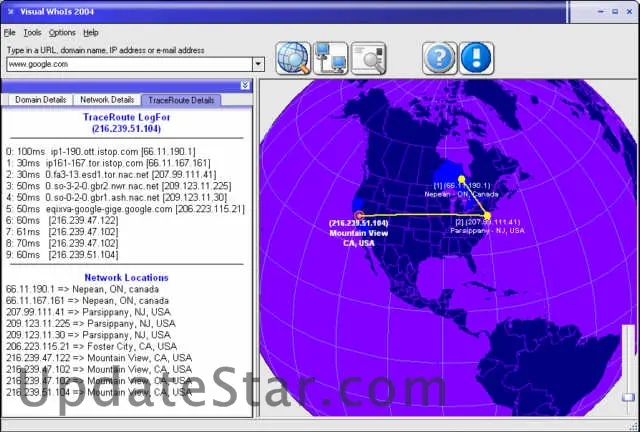The height and width of the screenshot is (432, 640).
Task: Open the Help menu
Action: click(x=91, y=33)
